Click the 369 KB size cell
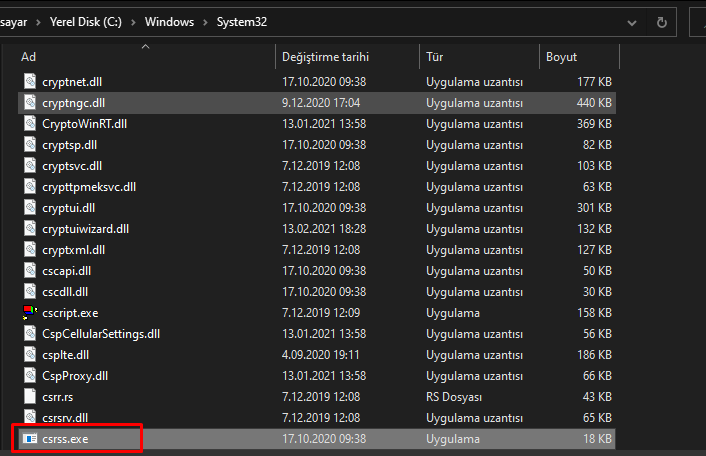 pos(594,124)
